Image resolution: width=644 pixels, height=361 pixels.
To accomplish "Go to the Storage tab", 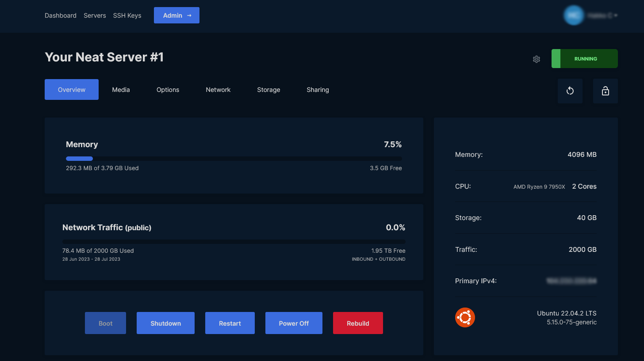I will tap(268, 90).
